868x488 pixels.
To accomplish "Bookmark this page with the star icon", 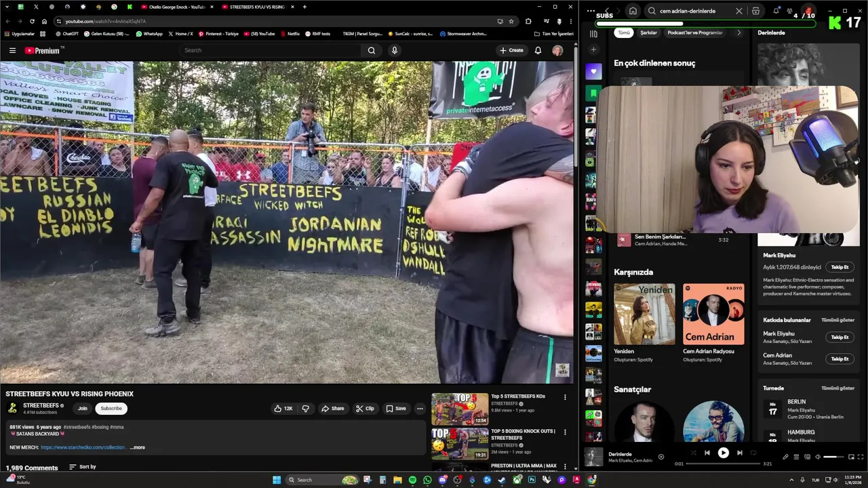I will click(x=511, y=21).
